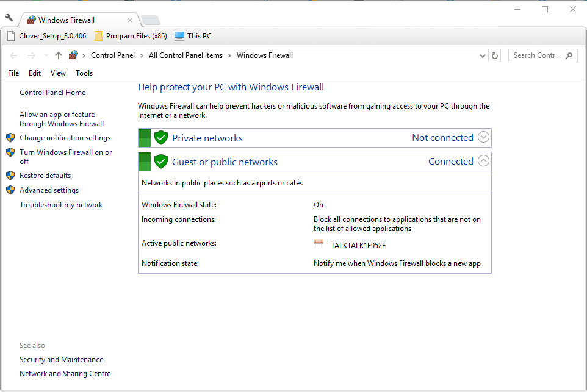Go up one folder level
The height and width of the screenshot is (392, 587).
pos(58,55)
